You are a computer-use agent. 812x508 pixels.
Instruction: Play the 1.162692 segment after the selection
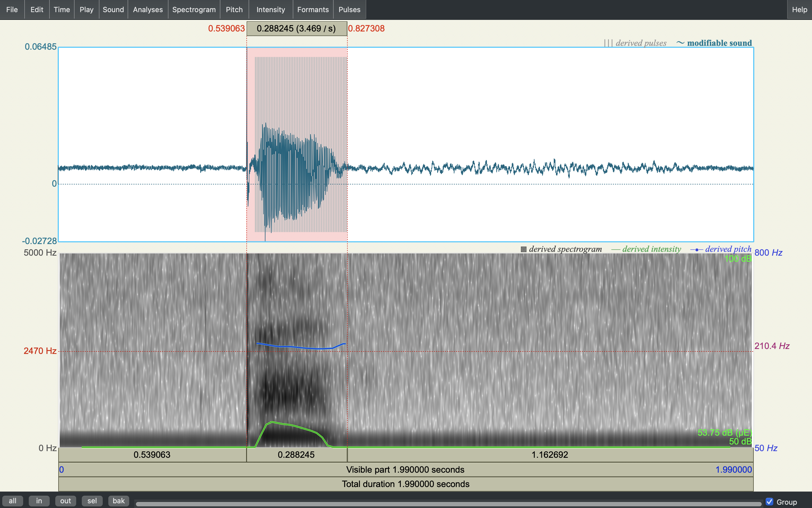pos(550,455)
